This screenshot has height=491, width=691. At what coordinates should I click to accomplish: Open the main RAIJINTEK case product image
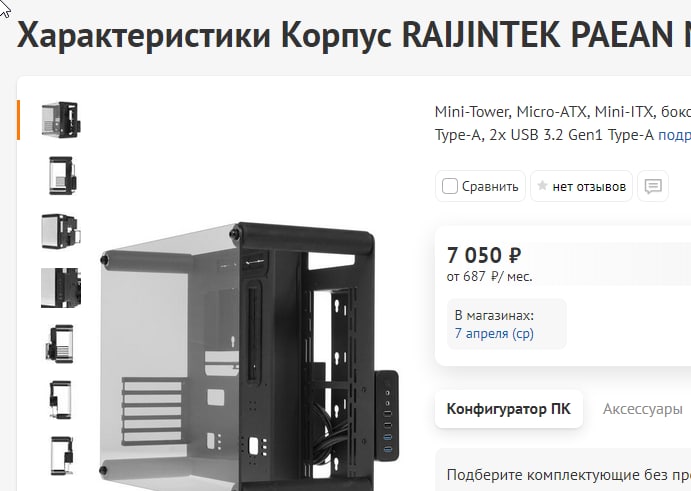(249, 356)
